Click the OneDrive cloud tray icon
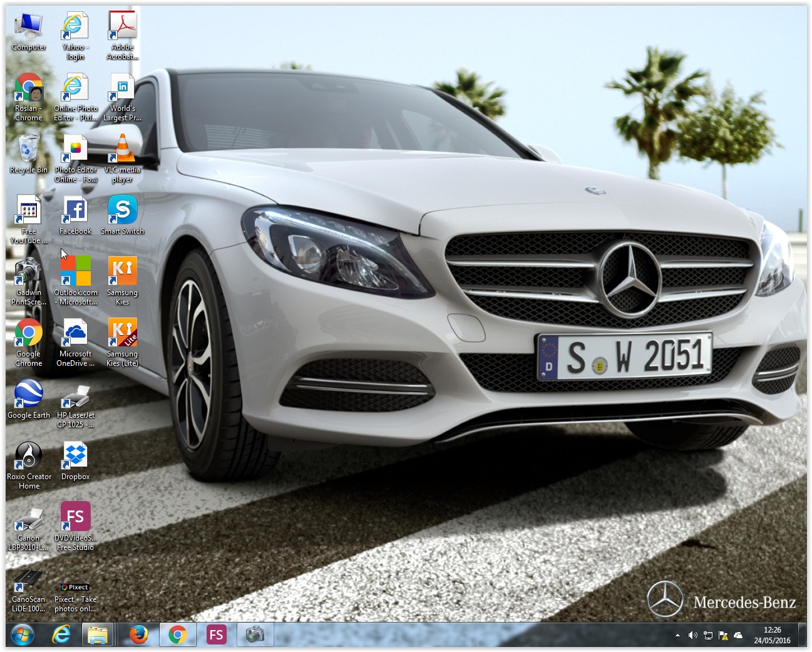The width and height of the screenshot is (812, 652). [x=738, y=635]
